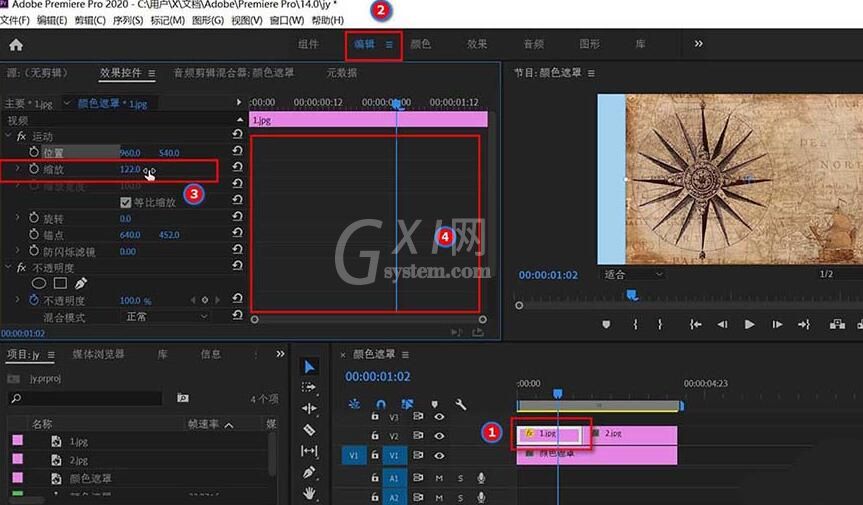Choose free draw bezier mask pen
Screen dimensions: 863x505
pyautogui.click(x=81, y=283)
